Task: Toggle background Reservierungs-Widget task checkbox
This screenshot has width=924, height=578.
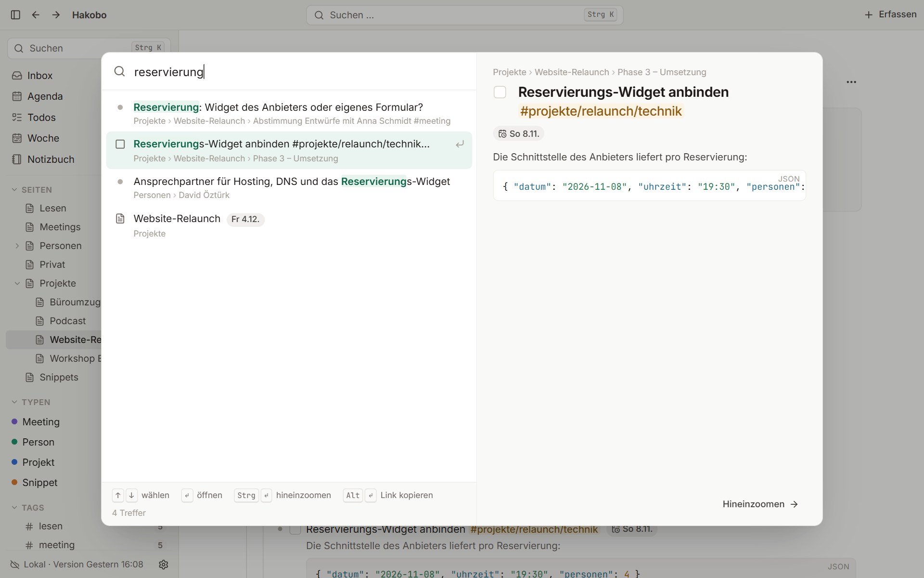Action: tap(295, 529)
